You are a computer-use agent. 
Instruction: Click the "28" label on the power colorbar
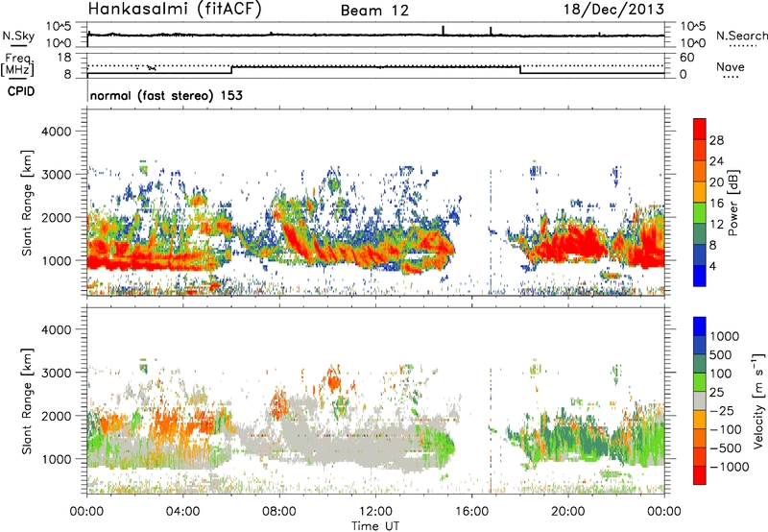coord(716,140)
